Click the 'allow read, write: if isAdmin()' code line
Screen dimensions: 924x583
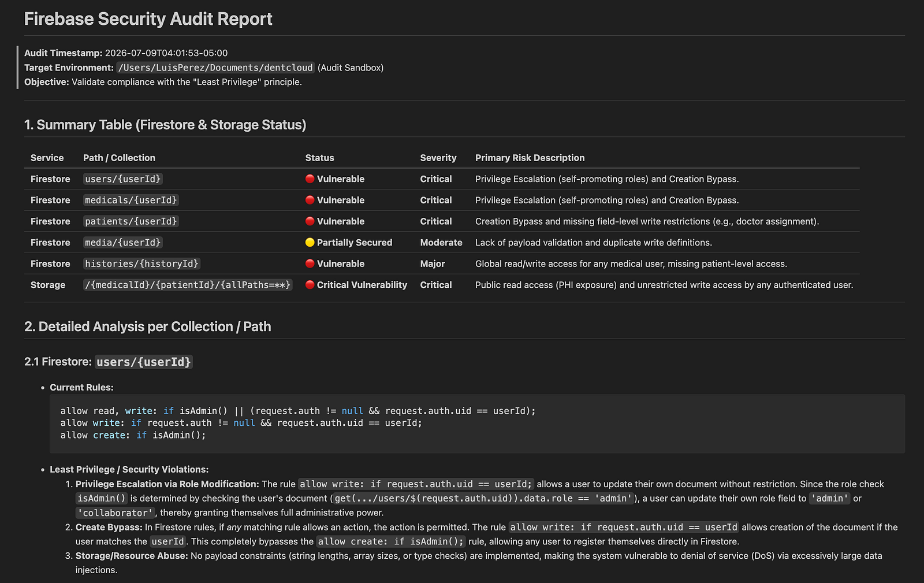point(298,411)
